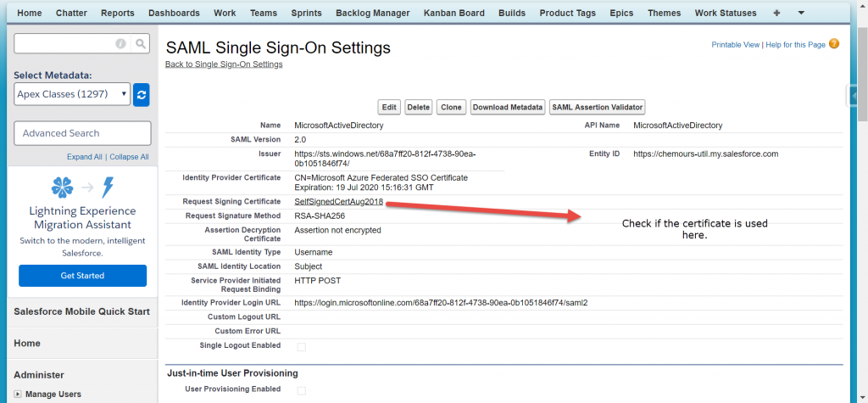Viewport: 868px width, 403px height.
Task: Open the Apex Classes metadata dropdown
Action: point(72,94)
